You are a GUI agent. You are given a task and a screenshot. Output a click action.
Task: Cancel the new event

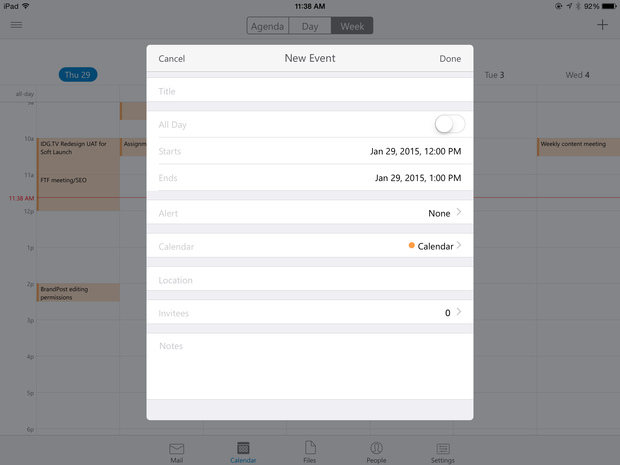coord(172,59)
